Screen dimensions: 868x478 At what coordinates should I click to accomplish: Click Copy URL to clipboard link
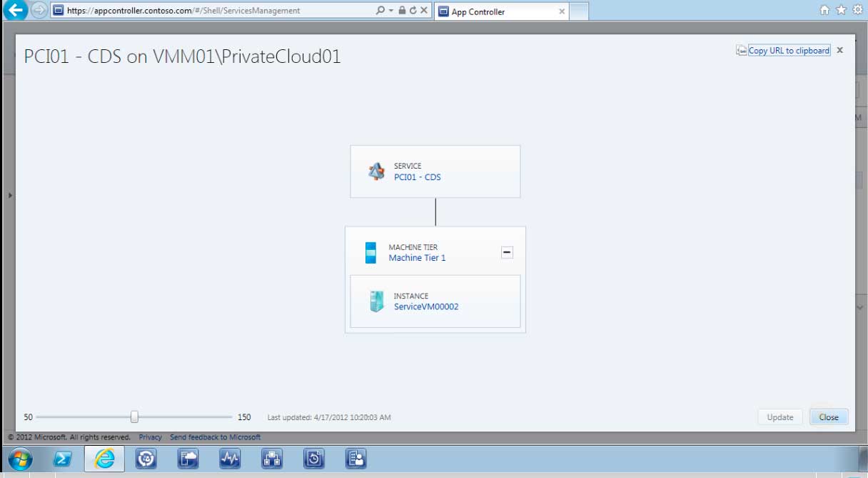[x=789, y=51]
